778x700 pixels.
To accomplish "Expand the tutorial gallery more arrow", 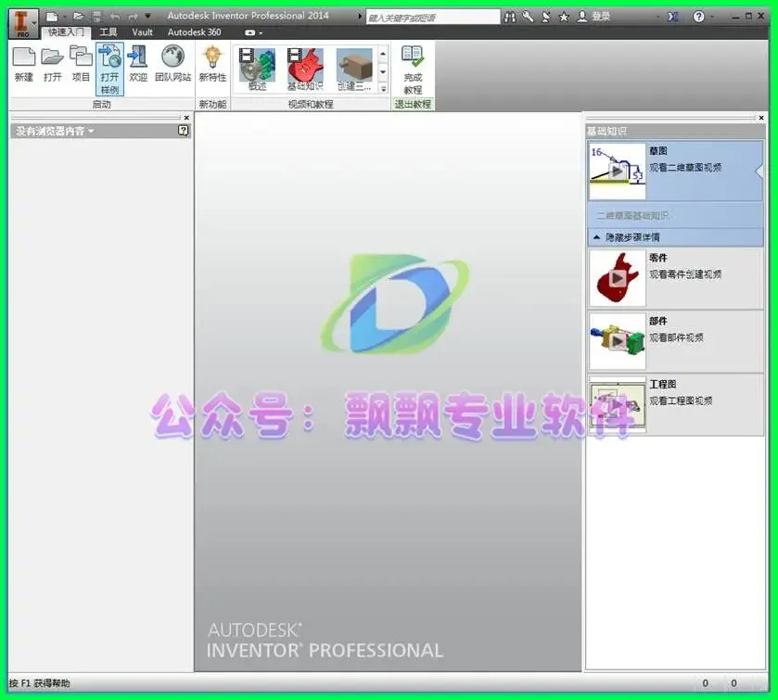I will [x=383, y=89].
